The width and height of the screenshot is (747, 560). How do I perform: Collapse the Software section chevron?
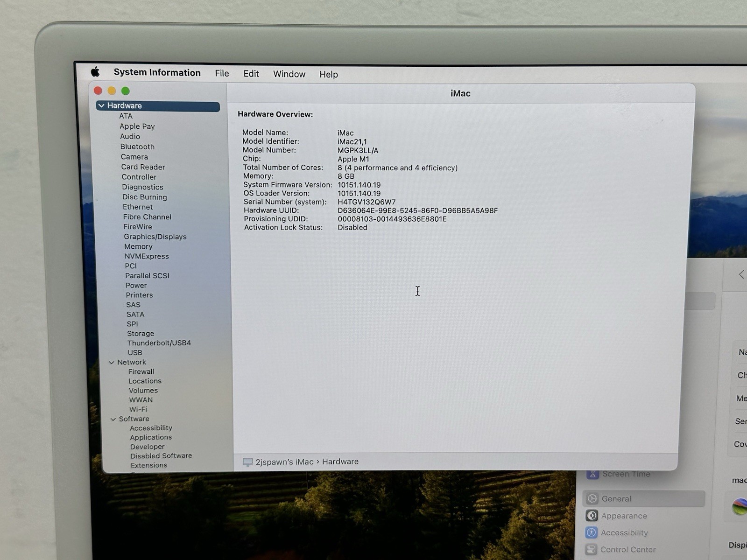(x=113, y=420)
